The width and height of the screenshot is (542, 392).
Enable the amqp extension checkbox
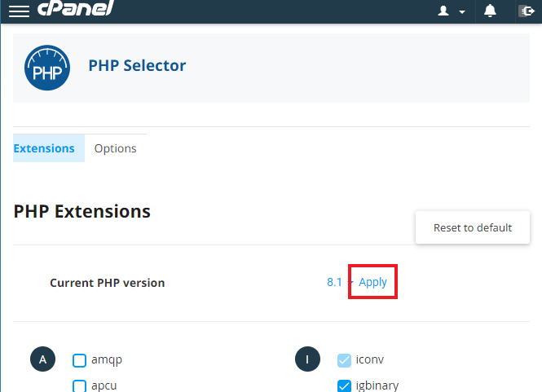(79, 359)
